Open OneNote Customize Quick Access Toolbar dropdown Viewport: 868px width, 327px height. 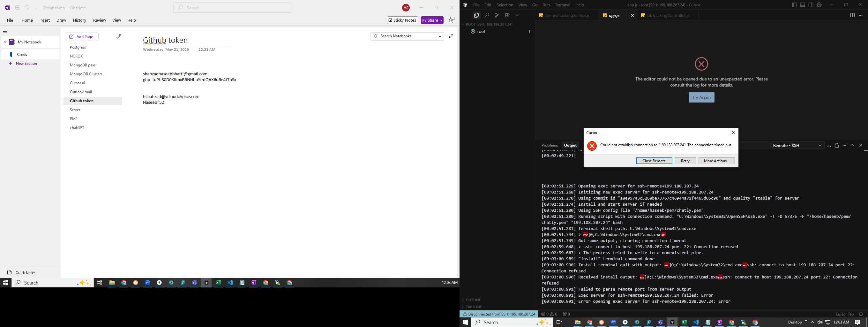(x=36, y=8)
